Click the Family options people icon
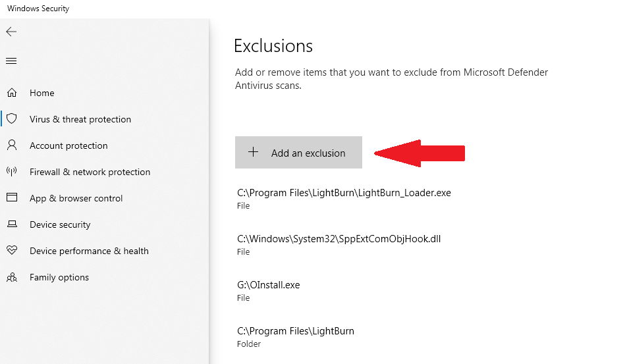 pos(12,276)
